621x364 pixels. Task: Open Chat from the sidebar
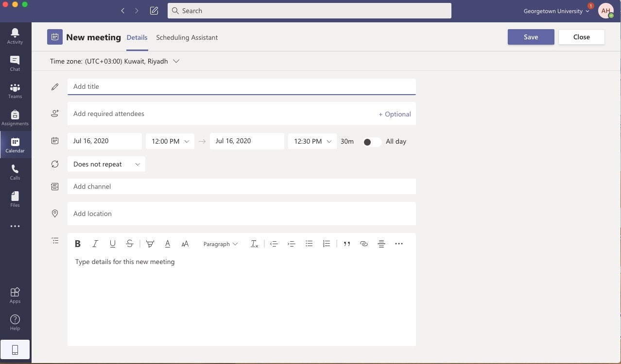click(x=15, y=63)
